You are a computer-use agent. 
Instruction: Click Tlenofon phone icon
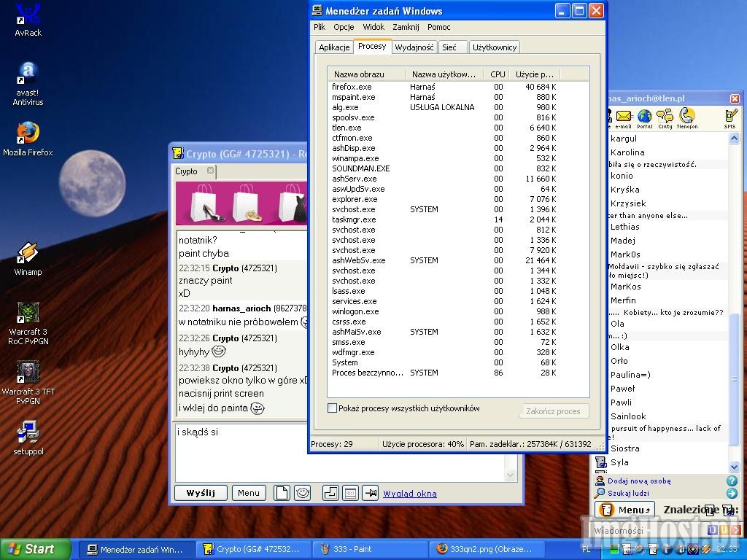point(687,119)
